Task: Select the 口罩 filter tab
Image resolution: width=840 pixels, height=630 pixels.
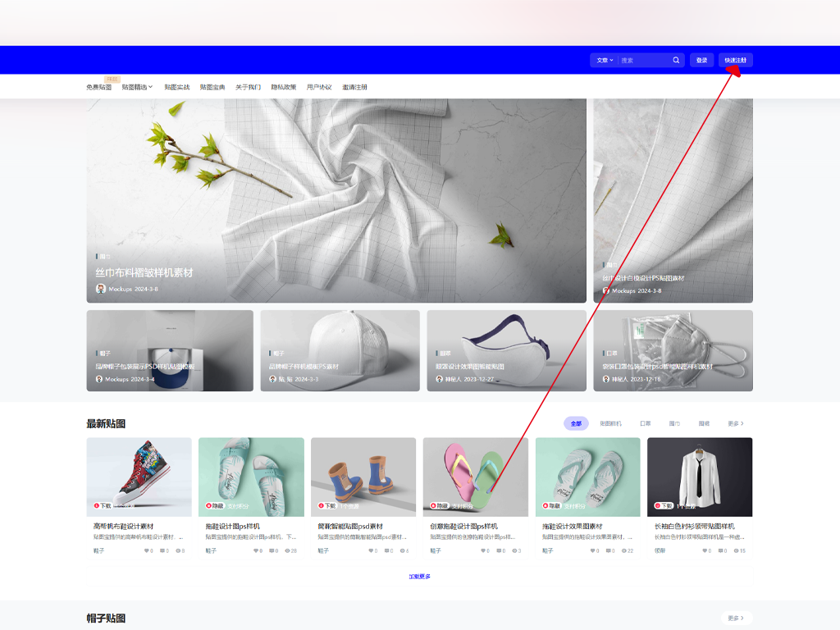Action: click(x=645, y=423)
